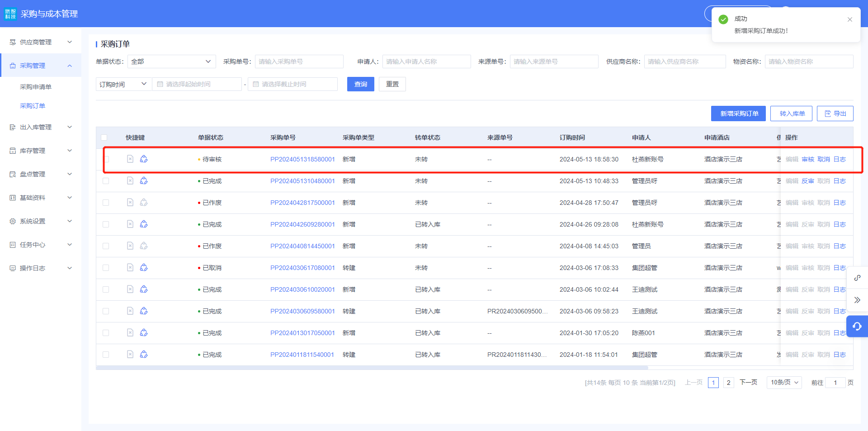
Task: Click the document shortcut icon for order PP2024013017050001
Action: pos(130,332)
